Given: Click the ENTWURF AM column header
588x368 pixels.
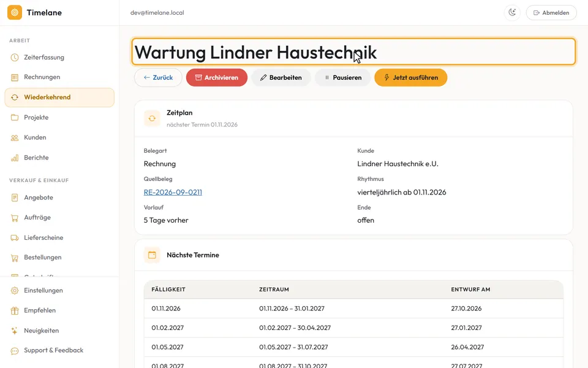Looking at the screenshot, I should pos(470,289).
